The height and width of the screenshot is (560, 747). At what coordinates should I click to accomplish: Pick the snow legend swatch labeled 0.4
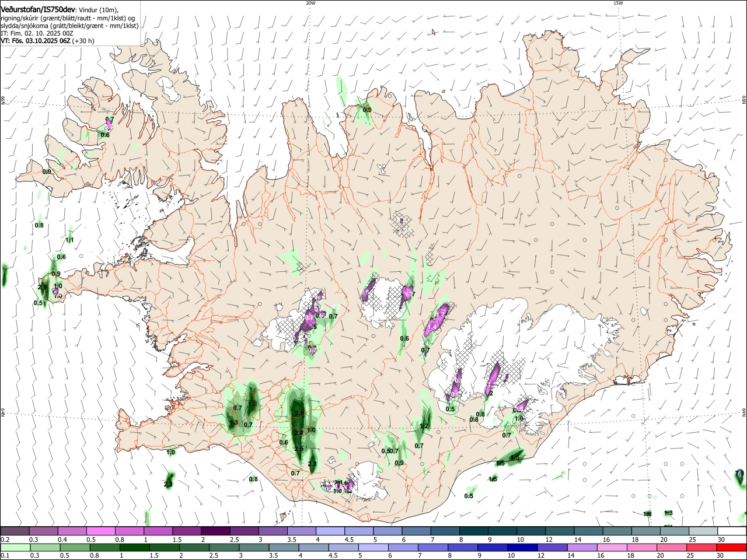pos(72,531)
